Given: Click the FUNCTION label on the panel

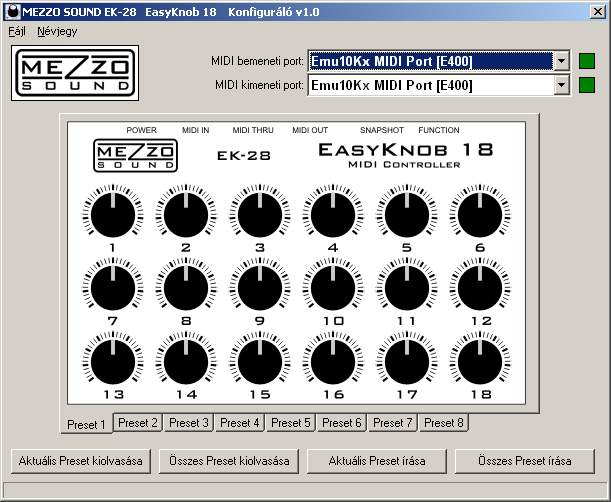Looking at the screenshot, I should click(x=439, y=130).
